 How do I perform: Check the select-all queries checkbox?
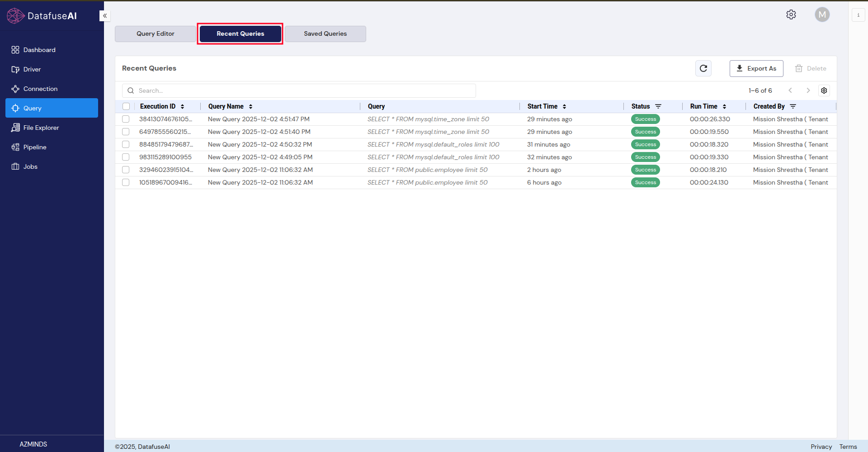coord(126,106)
